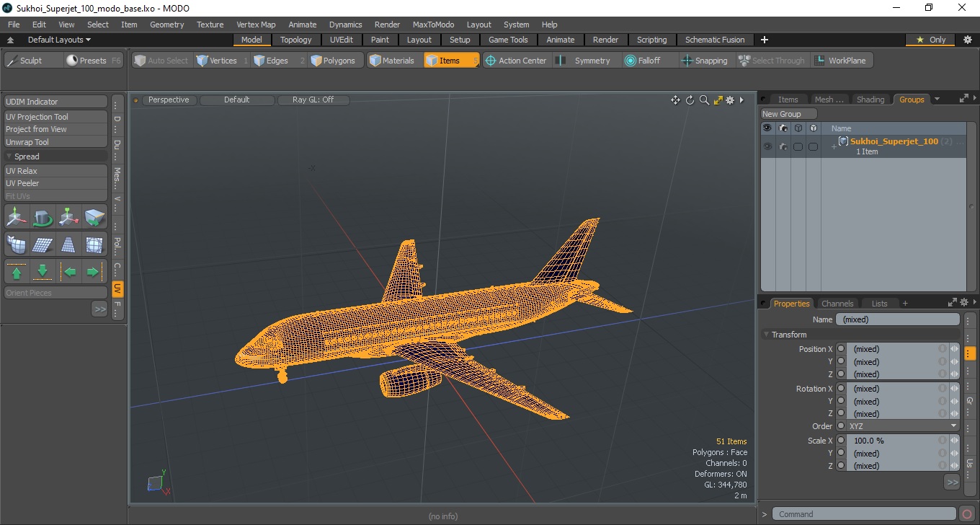Tick the second checkbox in Sukhoi_Superjet_100 row
This screenshot has width=980, height=525.
(x=813, y=146)
